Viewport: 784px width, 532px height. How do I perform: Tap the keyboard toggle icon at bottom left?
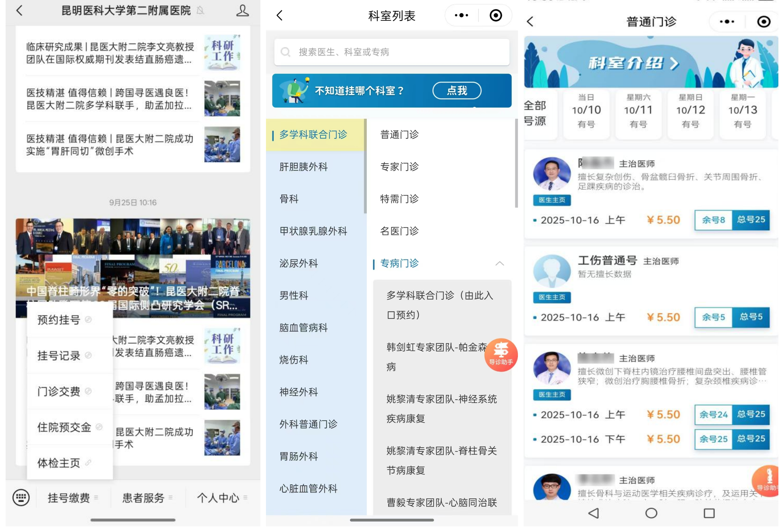(x=21, y=497)
